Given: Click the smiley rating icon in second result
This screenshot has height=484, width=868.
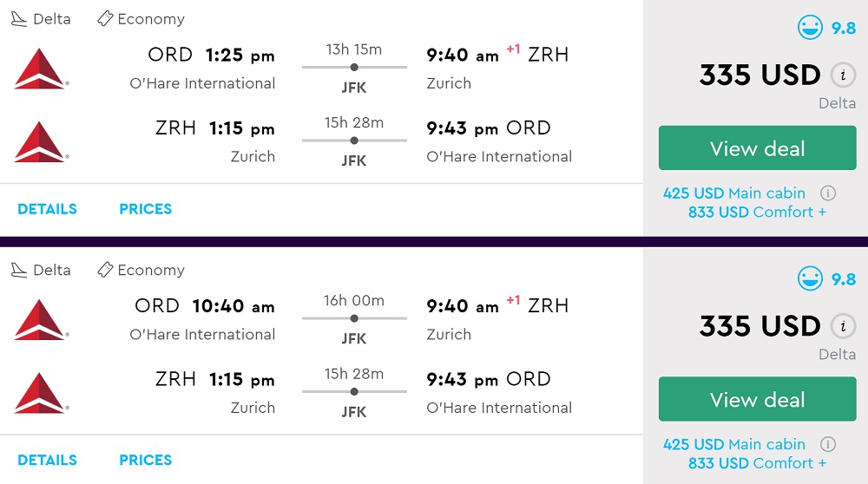Looking at the screenshot, I should pos(810,279).
